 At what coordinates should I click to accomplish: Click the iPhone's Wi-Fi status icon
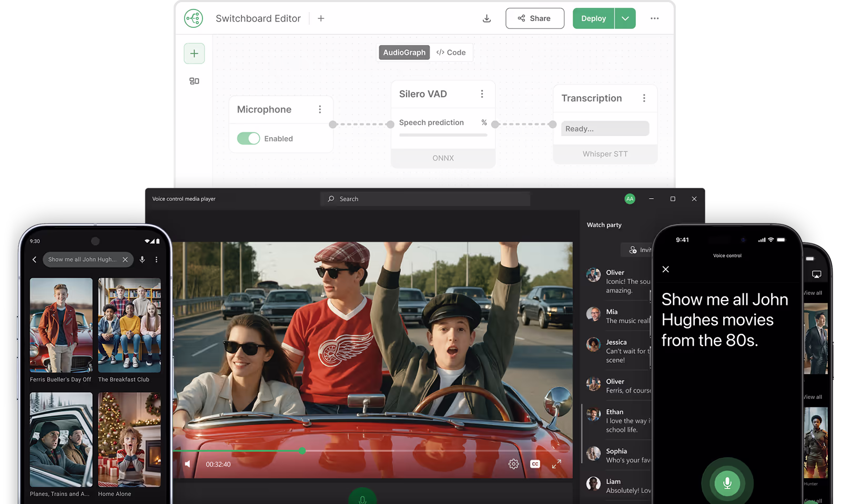point(771,240)
